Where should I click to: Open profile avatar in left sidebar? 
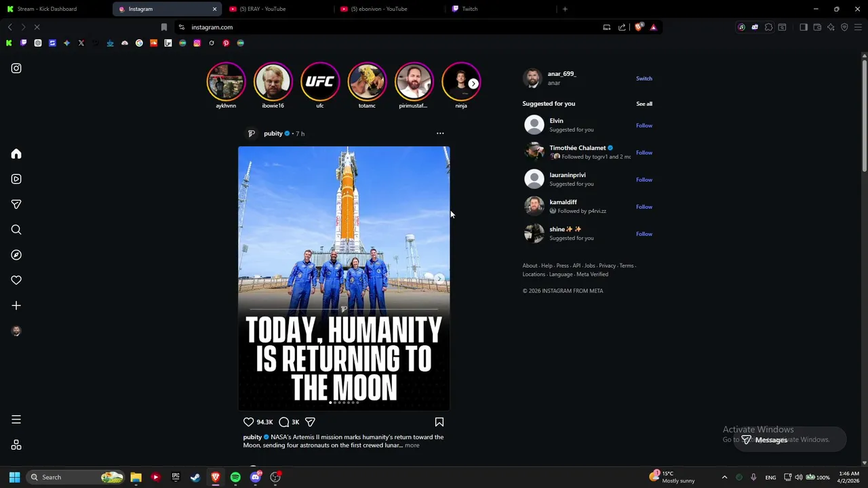point(16,331)
